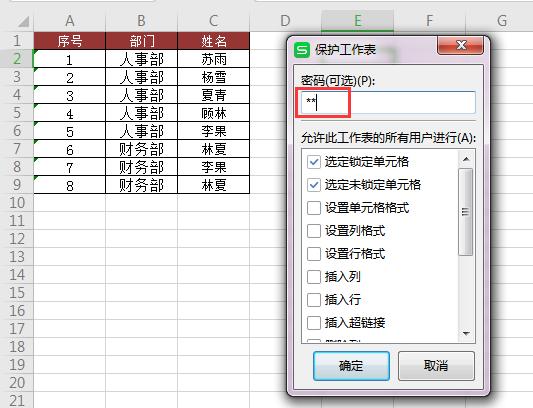This screenshot has width=533, height=408.
Task: Click the 序号 cell with value 6
Action: (70, 149)
